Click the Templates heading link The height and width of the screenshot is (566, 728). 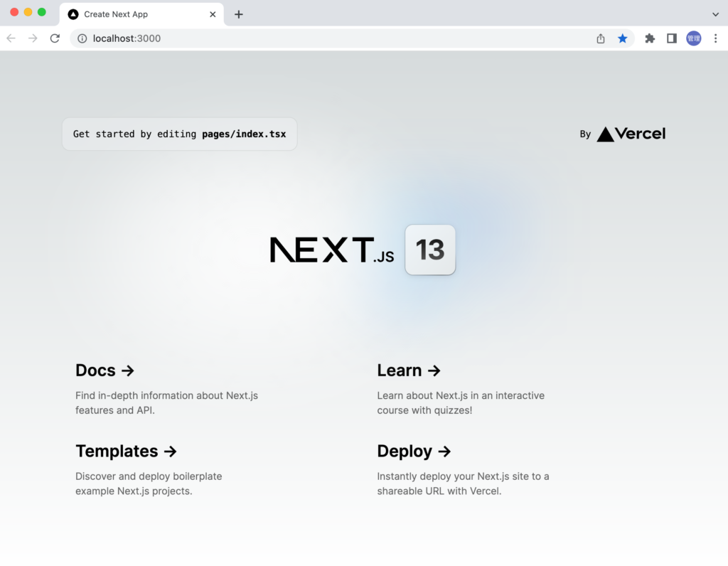pyautogui.click(x=127, y=452)
